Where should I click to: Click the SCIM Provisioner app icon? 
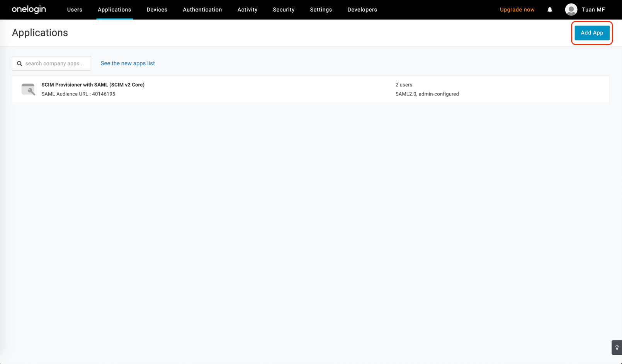(x=28, y=89)
